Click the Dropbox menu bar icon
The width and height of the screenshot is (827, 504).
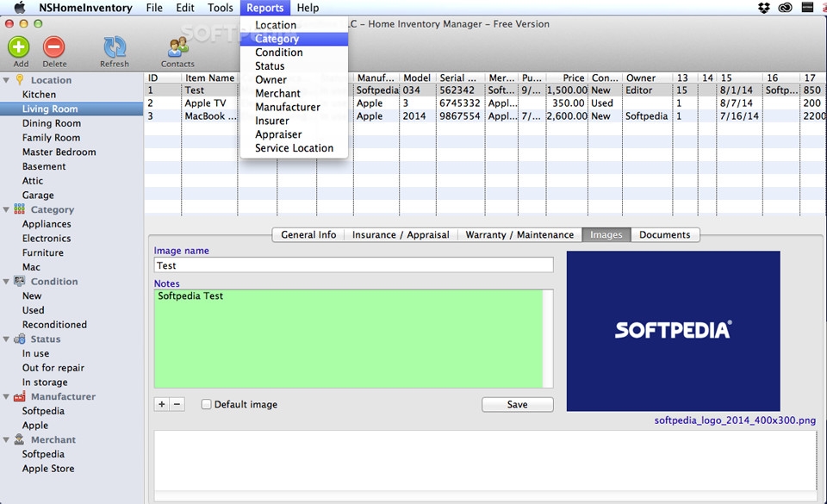[x=764, y=8]
